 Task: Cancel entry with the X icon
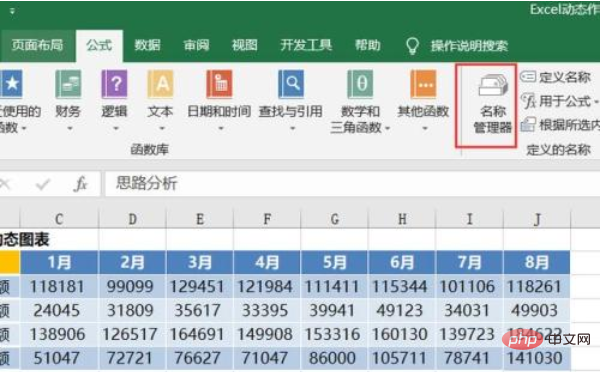5,184
